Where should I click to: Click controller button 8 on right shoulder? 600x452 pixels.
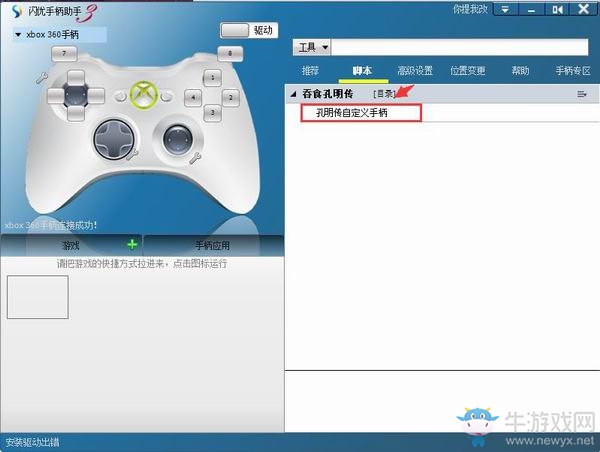tap(230, 54)
